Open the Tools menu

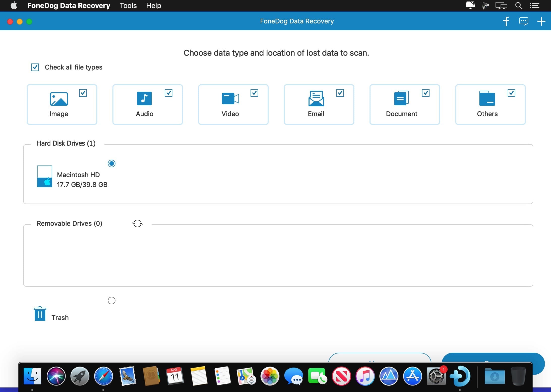pyautogui.click(x=128, y=6)
